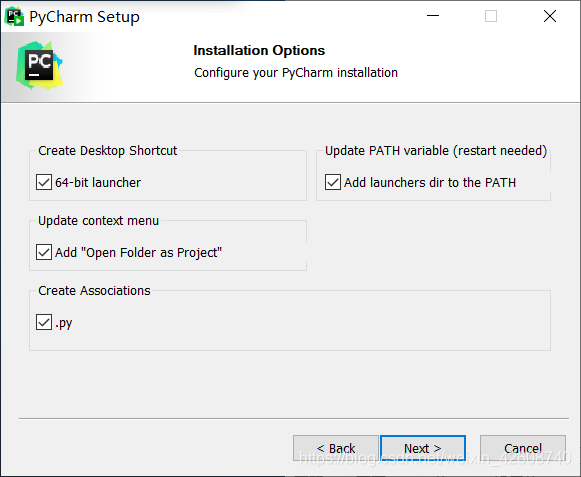Screen dimensions: 581x477
Task: Disable Add "Open Folder as Project" option
Action: (x=44, y=252)
